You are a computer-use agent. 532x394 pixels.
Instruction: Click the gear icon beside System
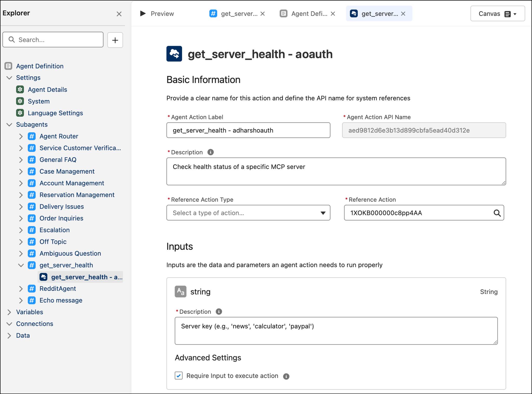pos(20,101)
